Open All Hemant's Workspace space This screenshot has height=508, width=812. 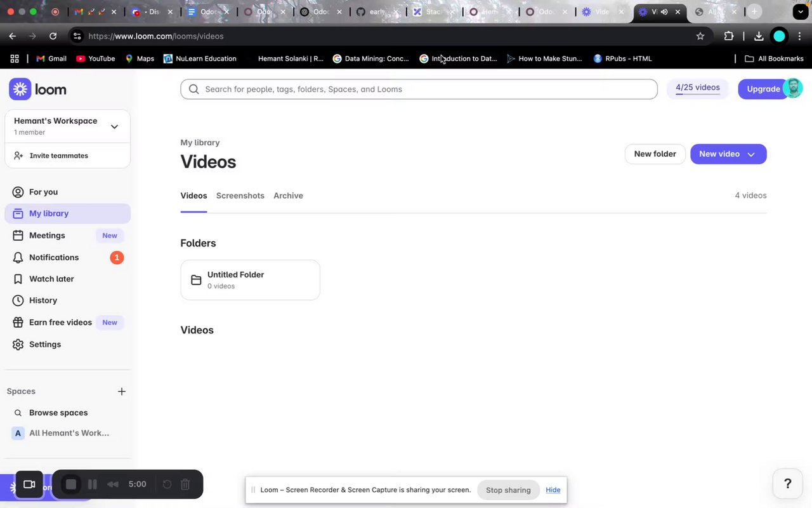tap(69, 433)
